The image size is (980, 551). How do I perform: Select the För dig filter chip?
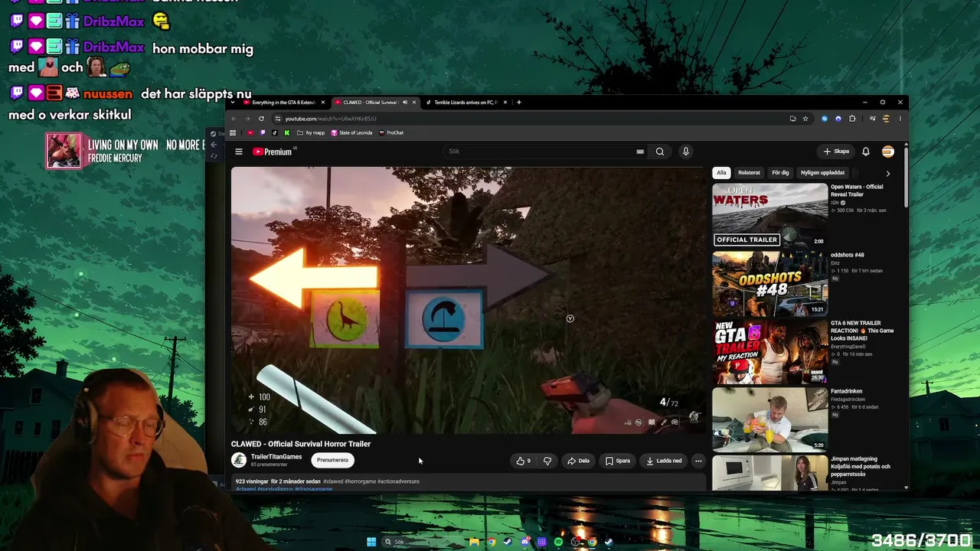780,173
